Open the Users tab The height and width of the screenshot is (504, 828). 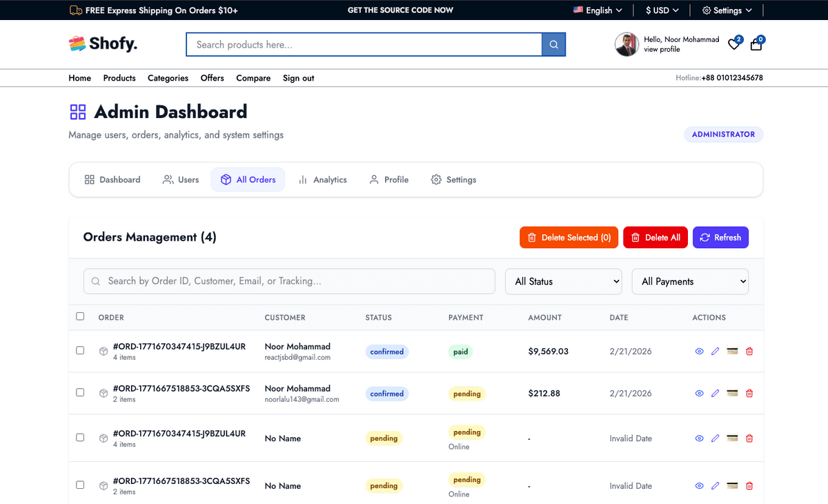click(181, 180)
